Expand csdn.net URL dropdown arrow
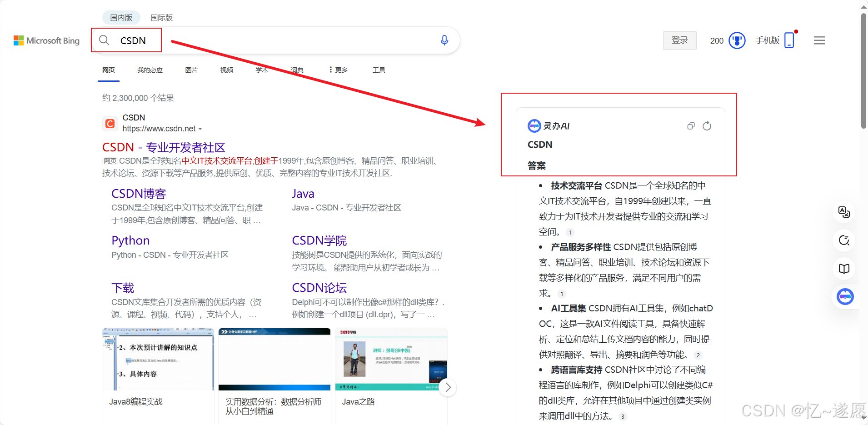 (x=200, y=129)
